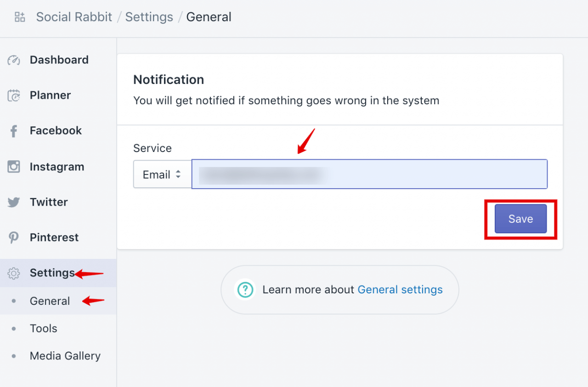This screenshot has height=387, width=588.
Task: Collapse the Settings sidebar section
Action: click(x=52, y=273)
